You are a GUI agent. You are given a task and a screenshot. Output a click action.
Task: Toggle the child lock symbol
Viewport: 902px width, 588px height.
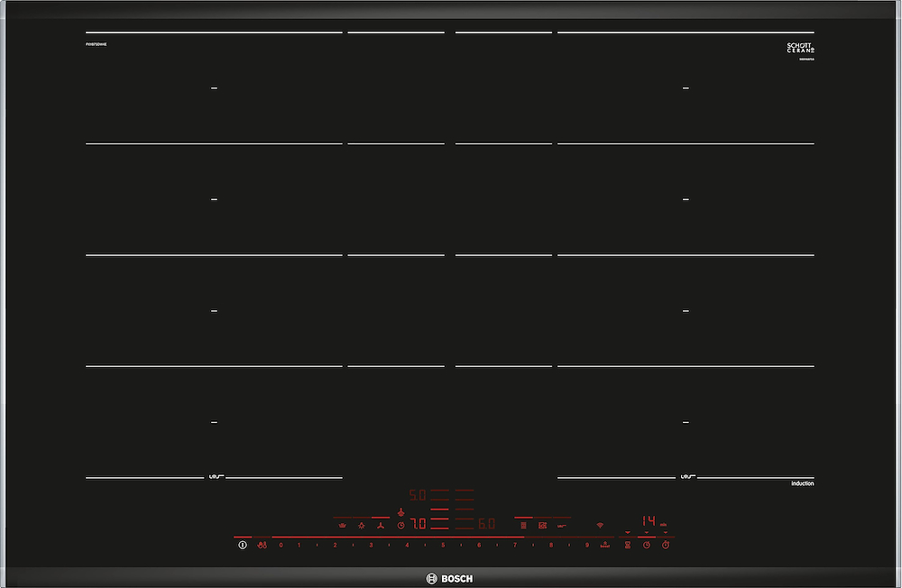click(262, 546)
